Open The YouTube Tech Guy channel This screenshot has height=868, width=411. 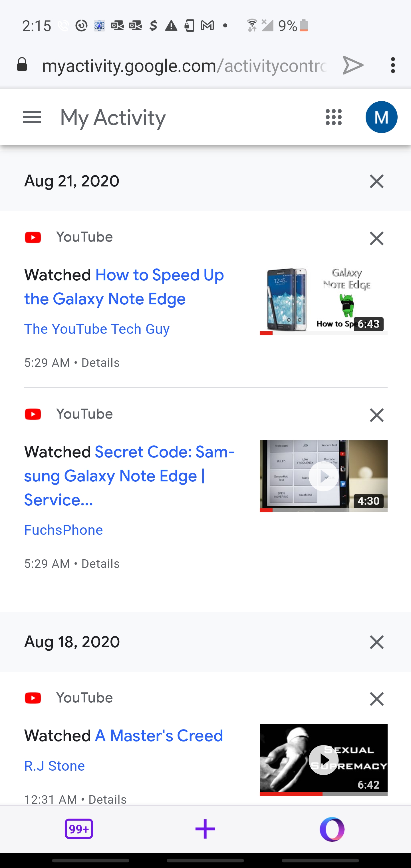tap(97, 329)
